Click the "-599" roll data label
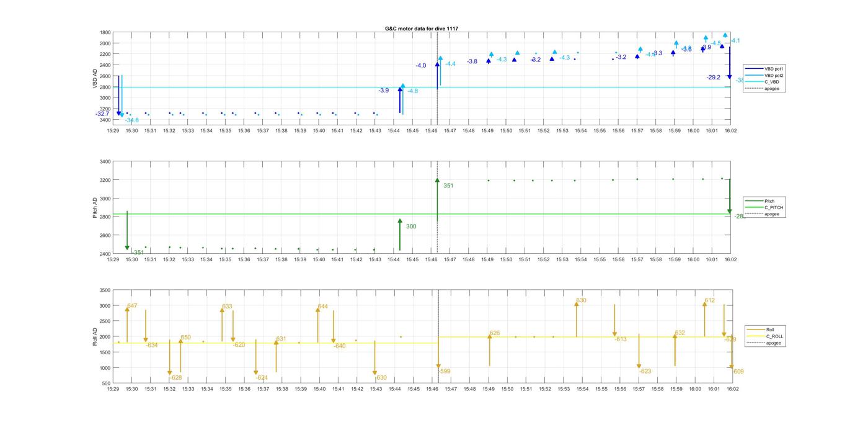Screen dimensions: 868x430 [444, 371]
